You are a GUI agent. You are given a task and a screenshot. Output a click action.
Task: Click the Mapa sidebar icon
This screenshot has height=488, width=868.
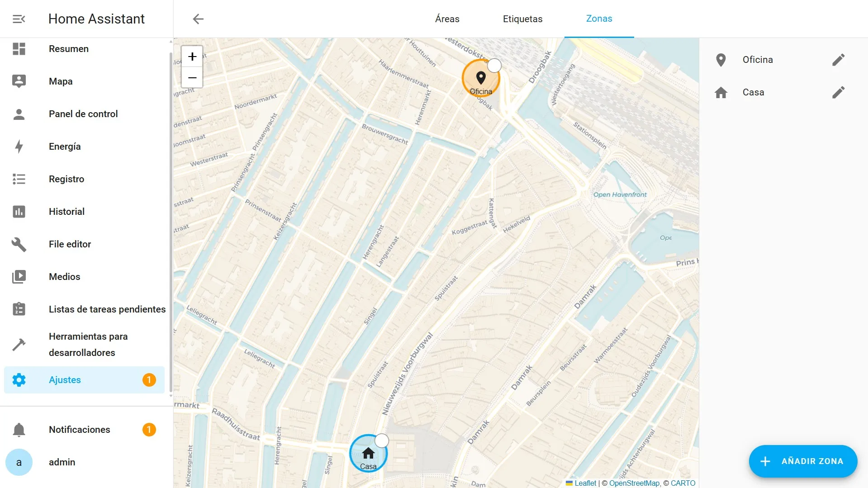pyautogui.click(x=19, y=81)
